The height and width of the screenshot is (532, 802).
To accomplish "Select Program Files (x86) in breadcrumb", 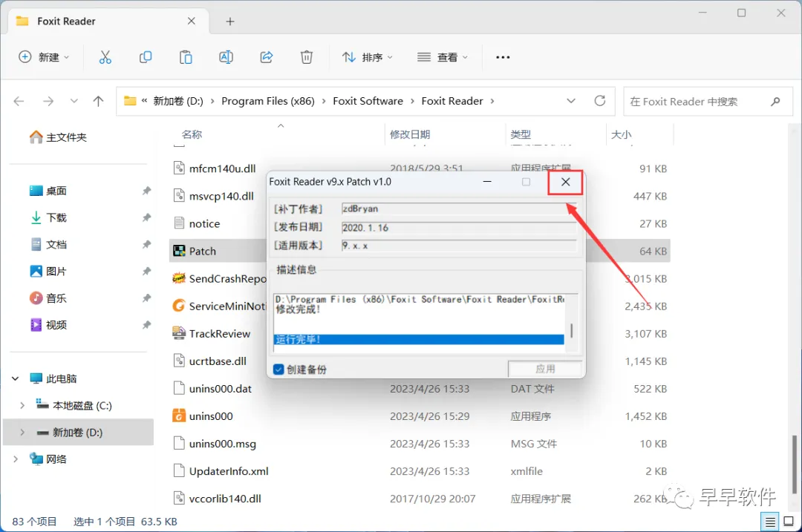I will (268, 101).
